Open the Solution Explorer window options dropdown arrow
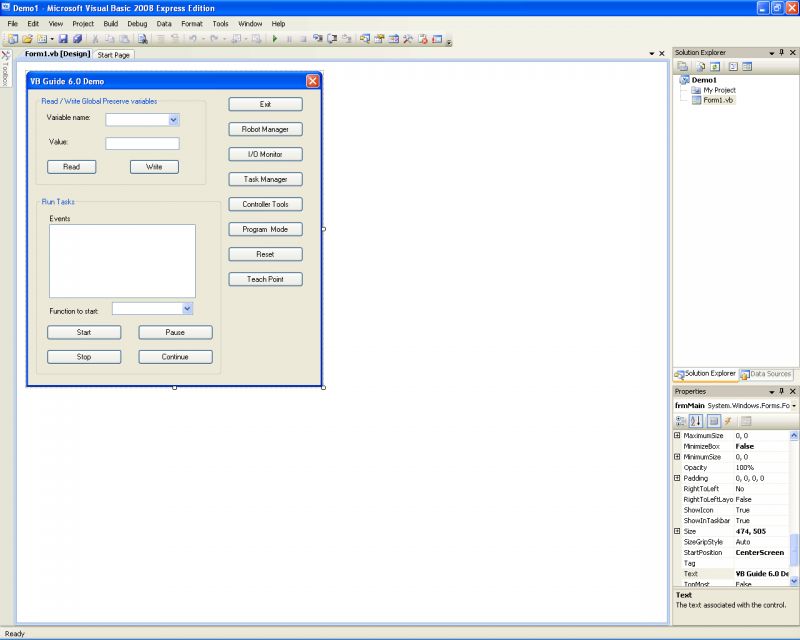Viewport: 800px width, 640px height. point(771,53)
